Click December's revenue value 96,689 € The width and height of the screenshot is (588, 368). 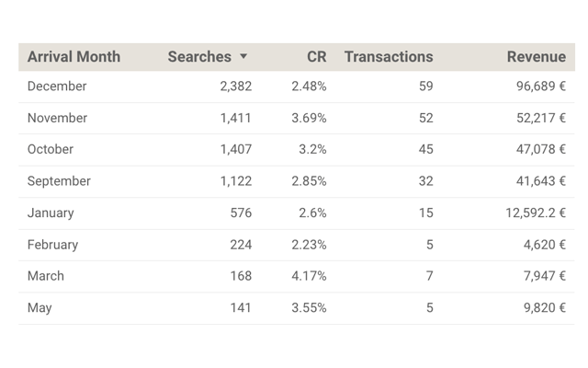536,86
